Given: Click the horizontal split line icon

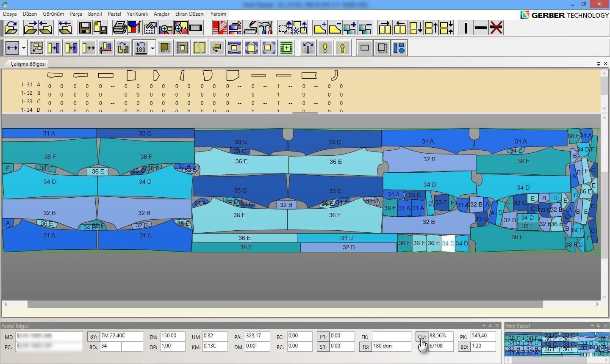Looking at the screenshot, I should pyautogui.click(x=481, y=28).
